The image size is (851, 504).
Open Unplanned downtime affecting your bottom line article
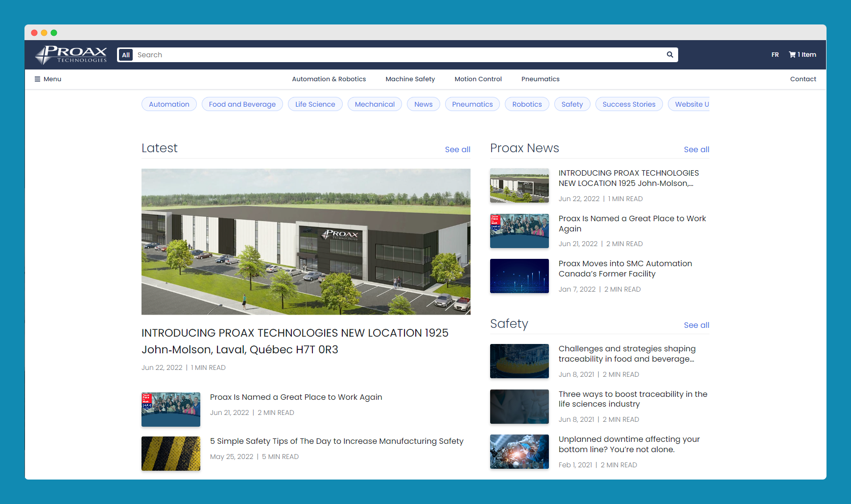coord(629,444)
